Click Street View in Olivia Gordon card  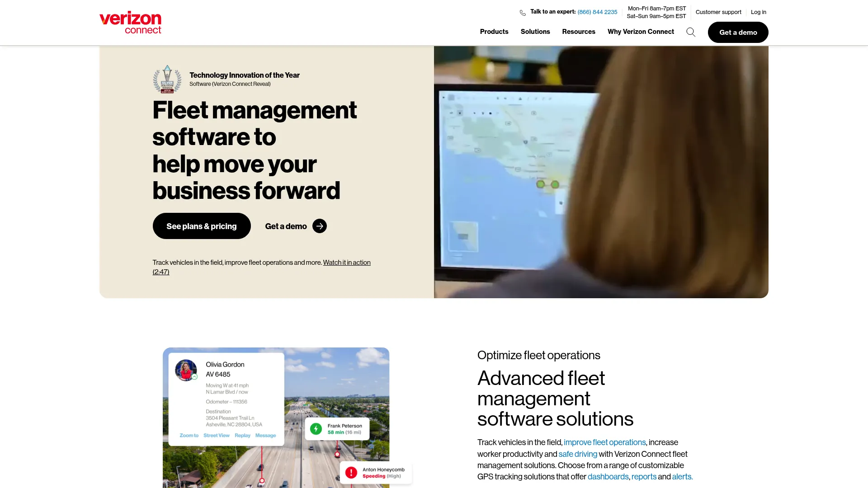tap(217, 436)
